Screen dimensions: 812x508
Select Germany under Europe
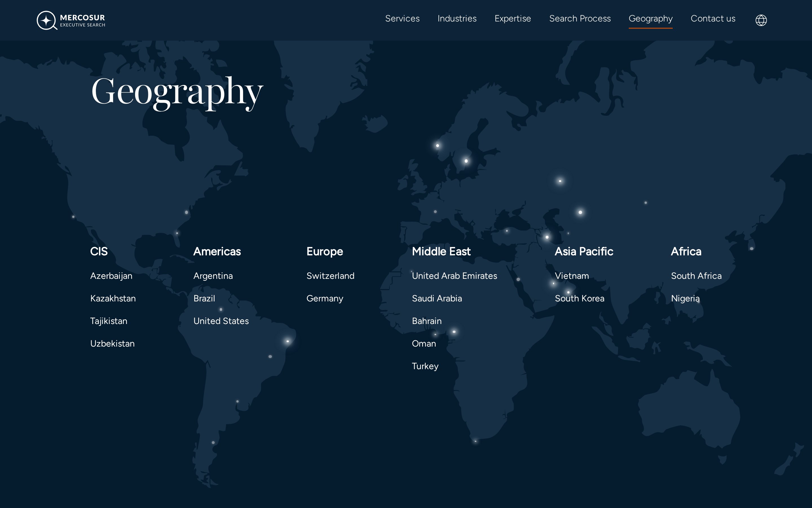(325, 299)
